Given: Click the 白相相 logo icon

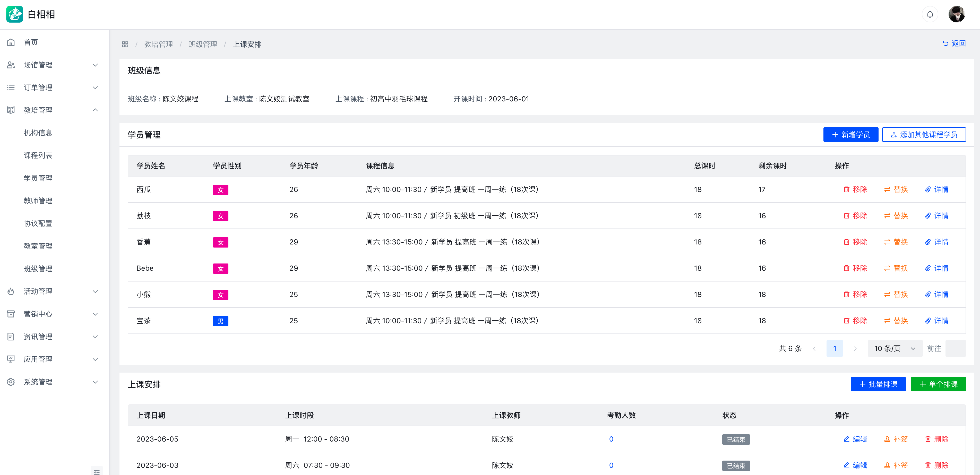Looking at the screenshot, I should [14, 14].
